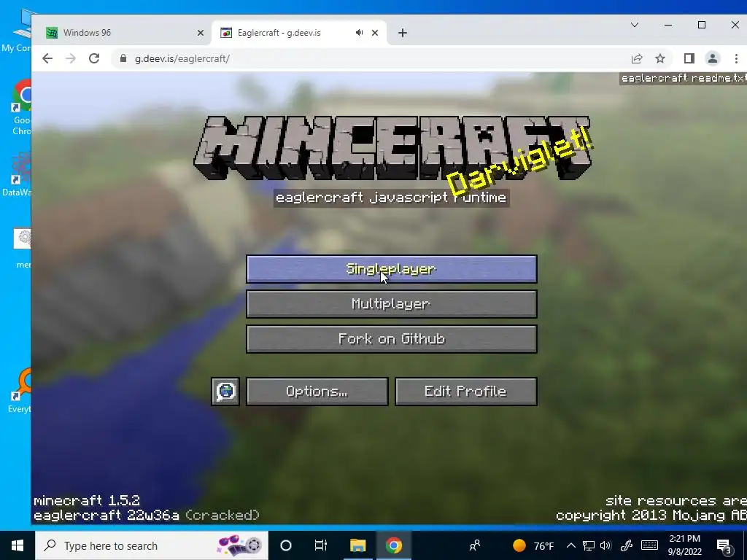The height and width of the screenshot is (560, 747).
Task: Open Task View on taskbar
Action: click(321, 545)
